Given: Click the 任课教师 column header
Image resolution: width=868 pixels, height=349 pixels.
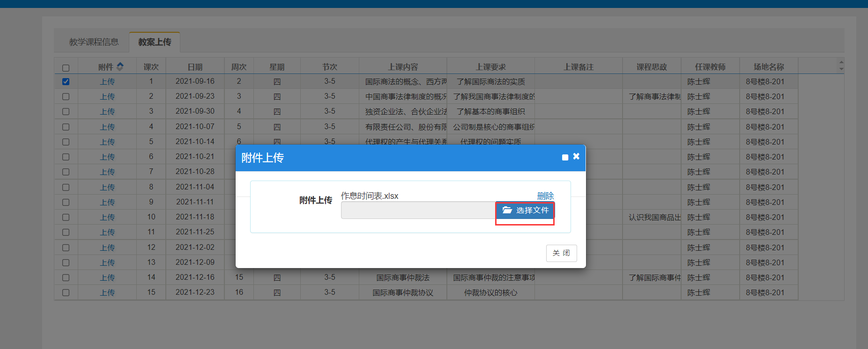Looking at the screenshot, I should pyautogui.click(x=710, y=67).
